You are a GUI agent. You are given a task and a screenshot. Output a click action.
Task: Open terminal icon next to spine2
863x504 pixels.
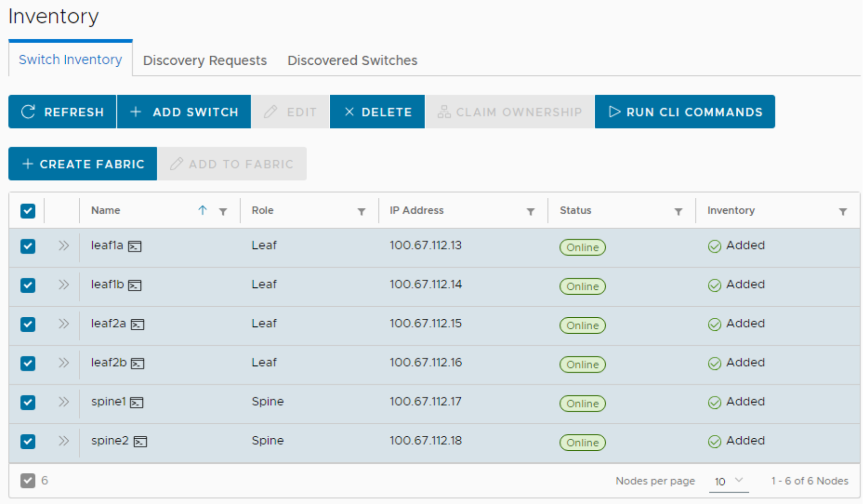[x=140, y=442]
